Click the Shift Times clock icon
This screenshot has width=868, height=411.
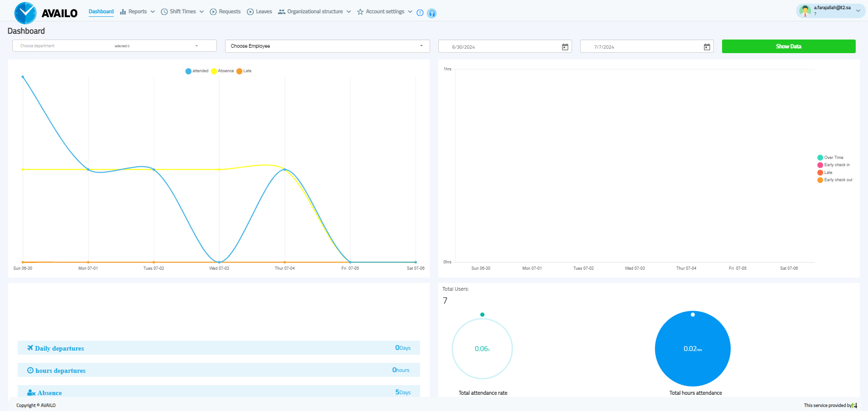coord(164,12)
